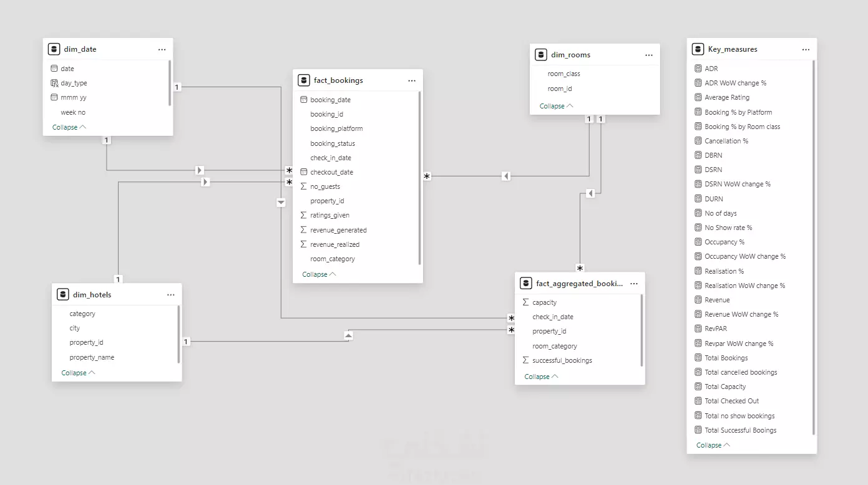Click the measure icon beside RevPAR
Image resolution: width=868 pixels, height=485 pixels.
[698, 329]
